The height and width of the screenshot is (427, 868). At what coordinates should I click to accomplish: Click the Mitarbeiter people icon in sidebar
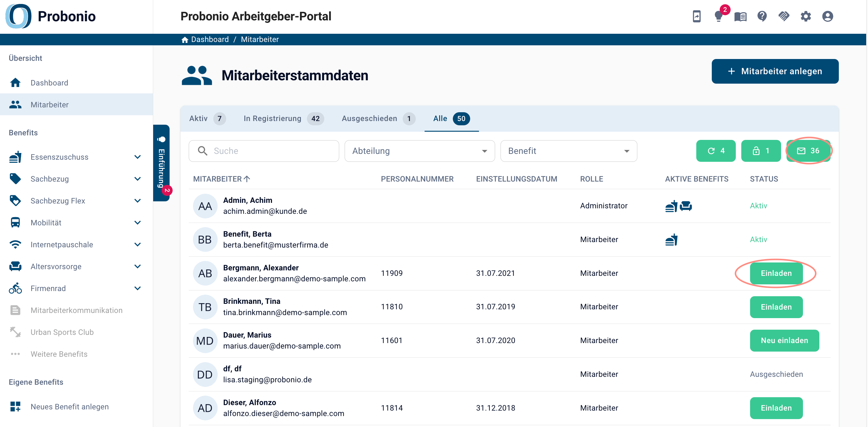click(15, 105)
